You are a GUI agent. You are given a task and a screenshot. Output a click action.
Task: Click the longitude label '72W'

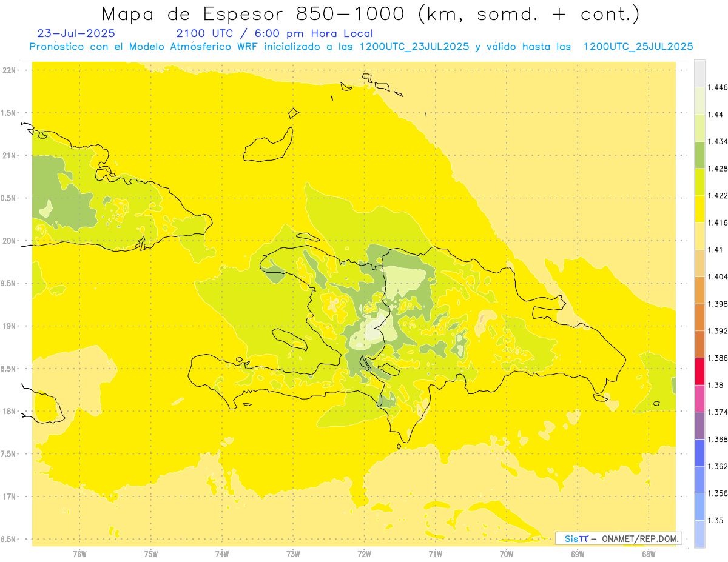365,554
